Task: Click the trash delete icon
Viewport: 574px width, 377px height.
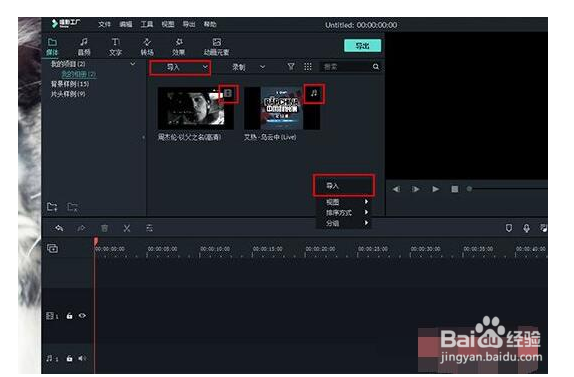Action: (104, 228)
